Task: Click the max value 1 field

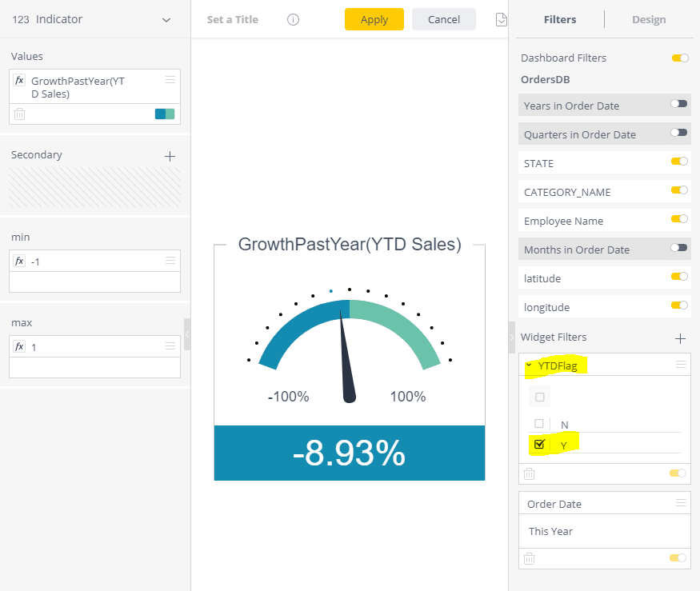Action: coord(94,347)
